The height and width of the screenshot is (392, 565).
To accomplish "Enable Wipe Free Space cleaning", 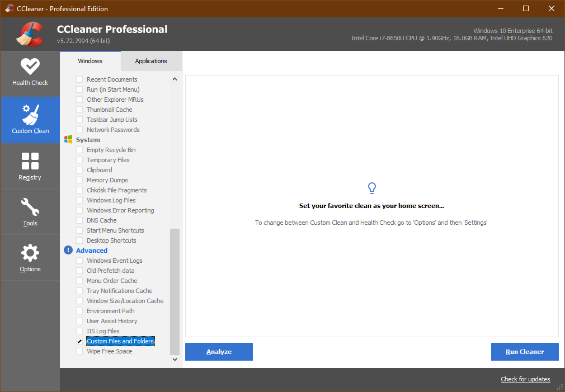I will pos(79,351).
